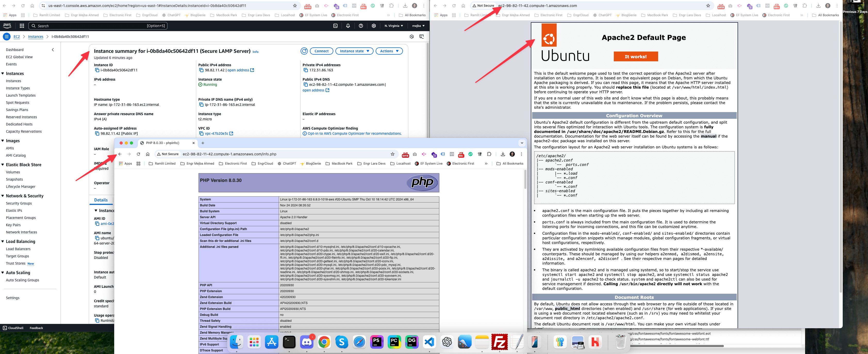
Task: Copy the Public IPv4 address 98.82.11.42
Action: 201,70
